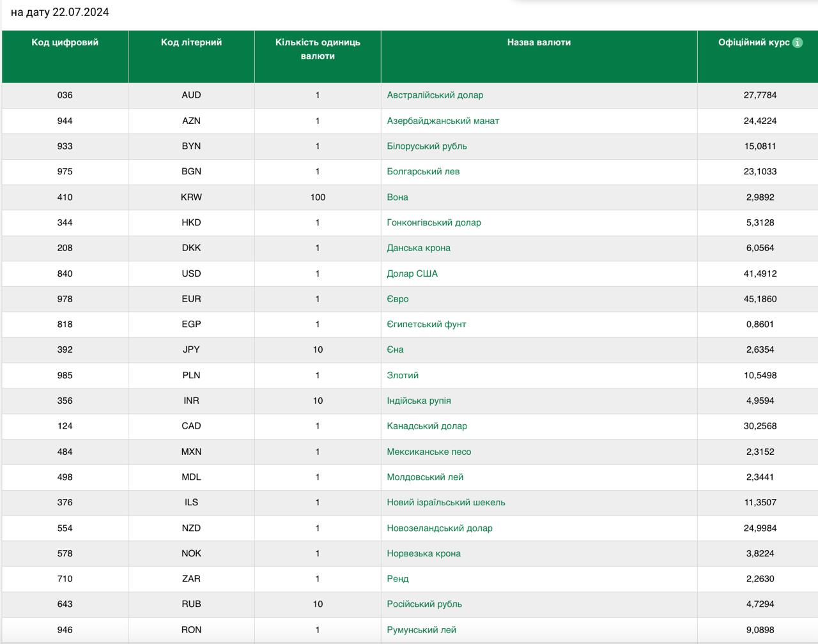The image size is (818, 644).
Task: Select the Єна currency link
Action: tap(395, 349)
